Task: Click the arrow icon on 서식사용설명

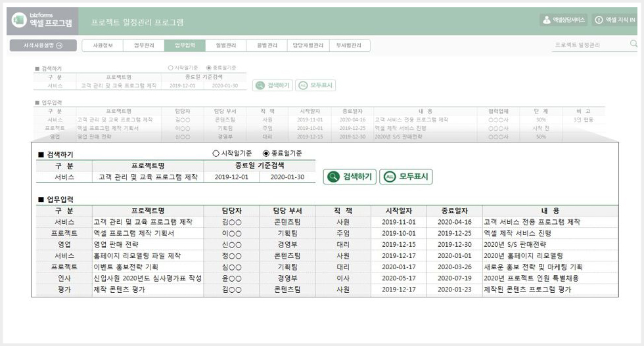Action: pyautogui.click(x=59, y=45)
